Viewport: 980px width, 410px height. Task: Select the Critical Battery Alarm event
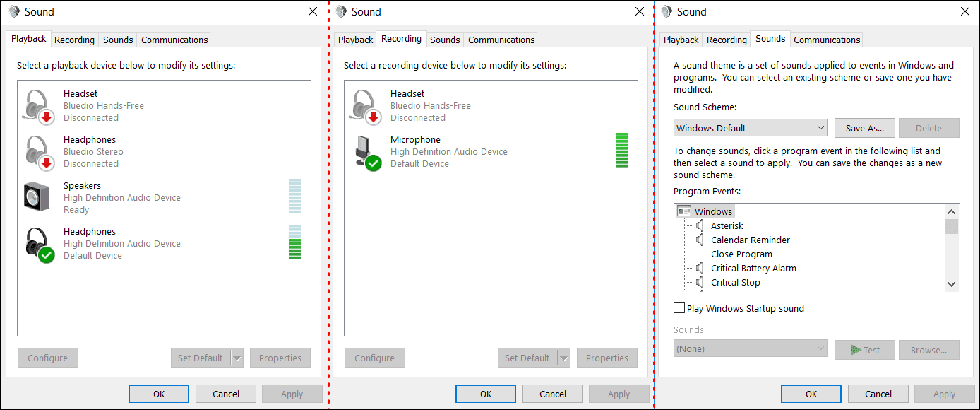tap(753, 268)
